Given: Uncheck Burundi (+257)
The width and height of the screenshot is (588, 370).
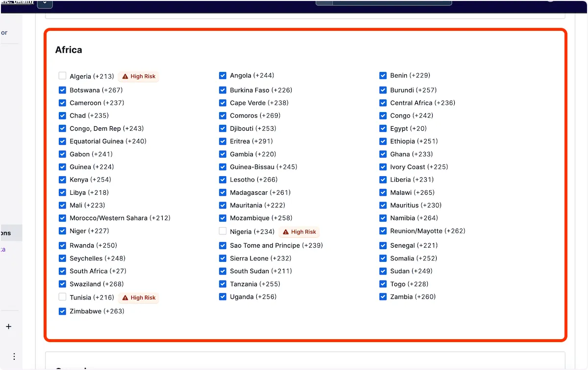Looking at the screenshot, I should 383,90.
